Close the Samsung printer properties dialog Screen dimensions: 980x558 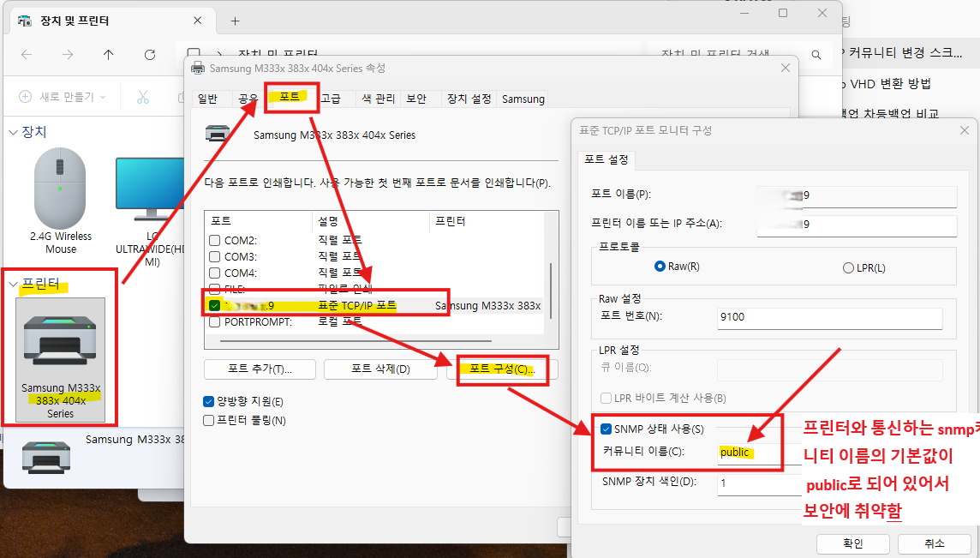pos(786,68)
